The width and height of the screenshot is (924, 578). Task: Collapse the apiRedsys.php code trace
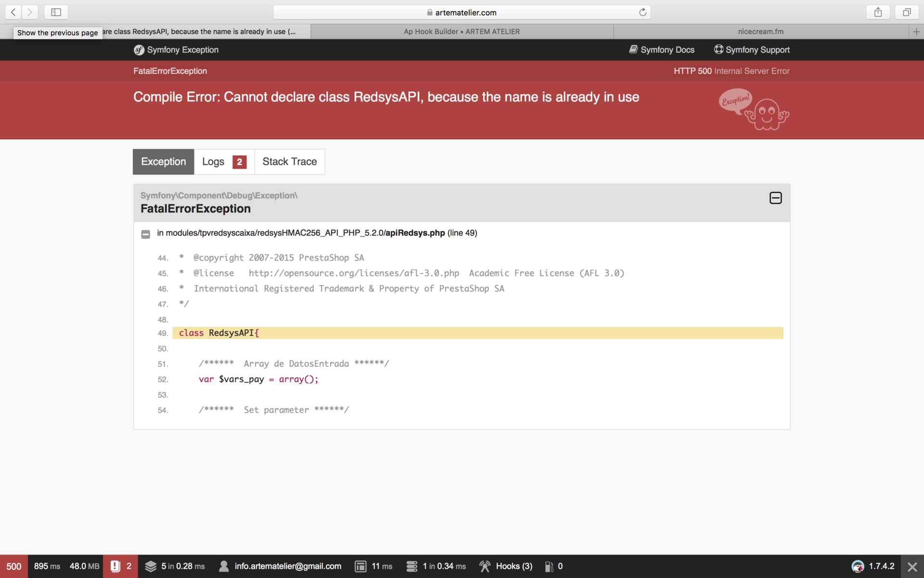click(x=145, y=234)
